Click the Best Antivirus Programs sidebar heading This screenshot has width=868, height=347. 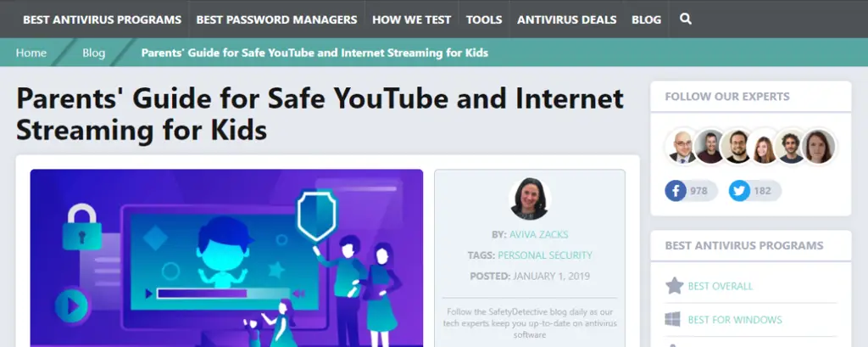744,245
